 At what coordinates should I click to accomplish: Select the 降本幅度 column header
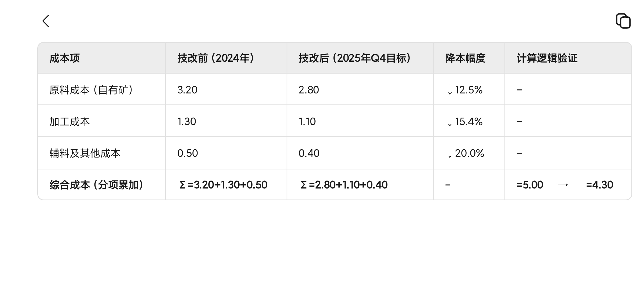(465, 58)
